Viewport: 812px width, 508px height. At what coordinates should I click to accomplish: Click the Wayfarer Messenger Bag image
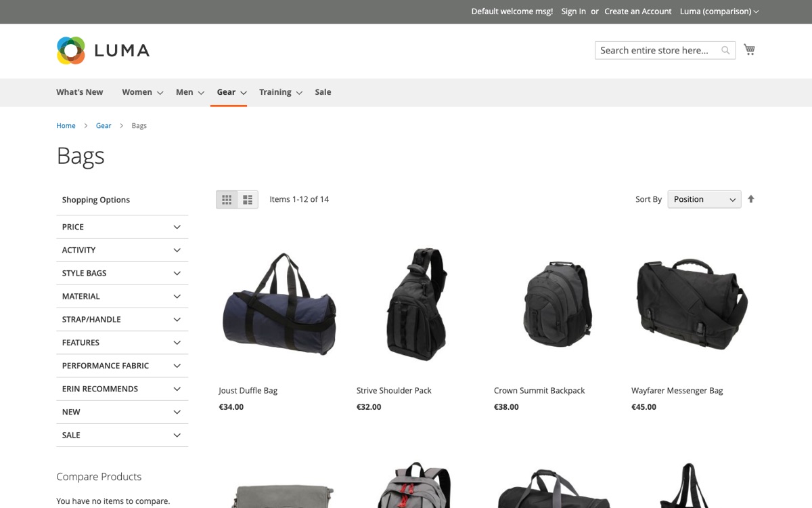click(692, 305)
